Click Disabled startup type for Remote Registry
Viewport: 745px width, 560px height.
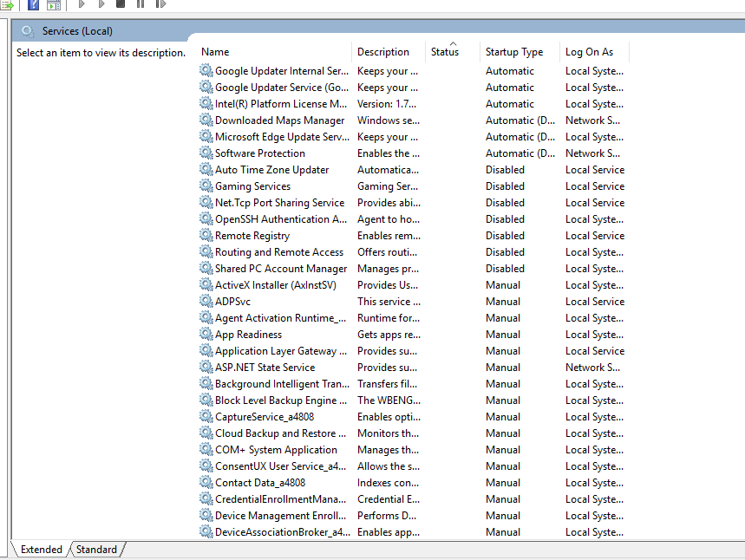point(505,236)
